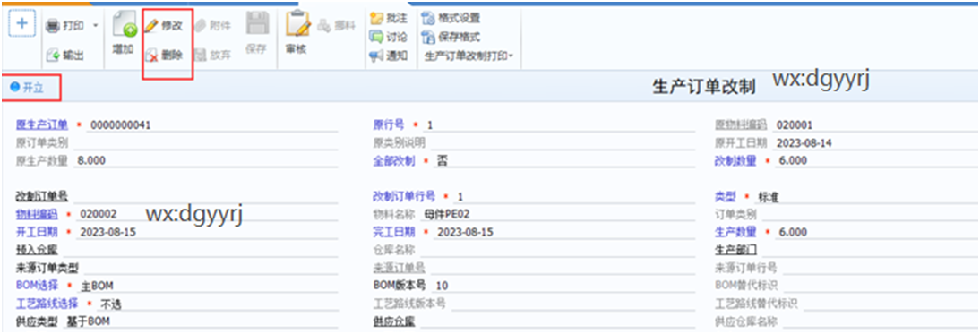Screen dimensions: 980x334
Task: Click the BOM版本号 field showing 10
Action: pyautogui.click(x=563, y=286)
